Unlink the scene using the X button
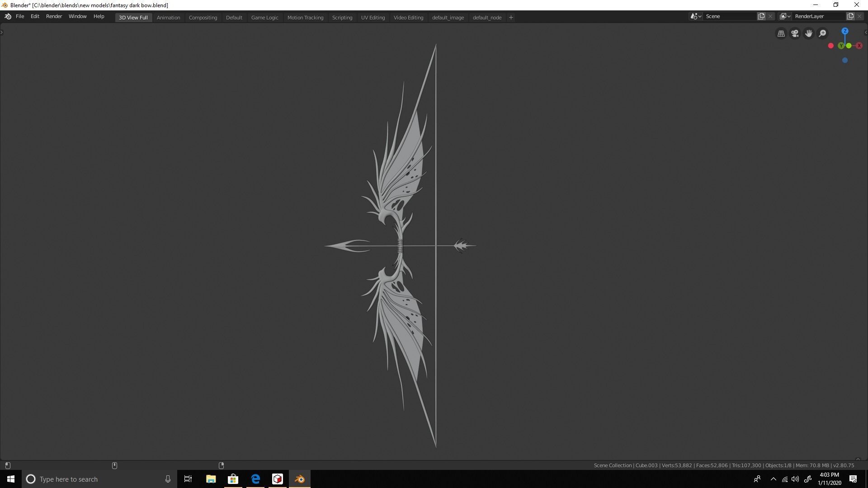The height and width of the screenshot is (488, 868). point(770,16)
